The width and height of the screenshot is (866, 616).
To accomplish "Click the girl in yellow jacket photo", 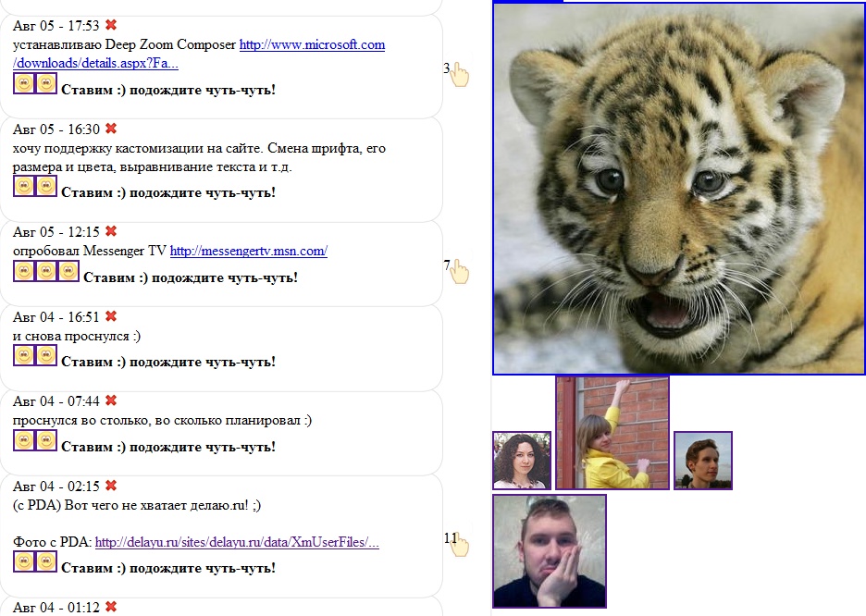I will 612,432.
